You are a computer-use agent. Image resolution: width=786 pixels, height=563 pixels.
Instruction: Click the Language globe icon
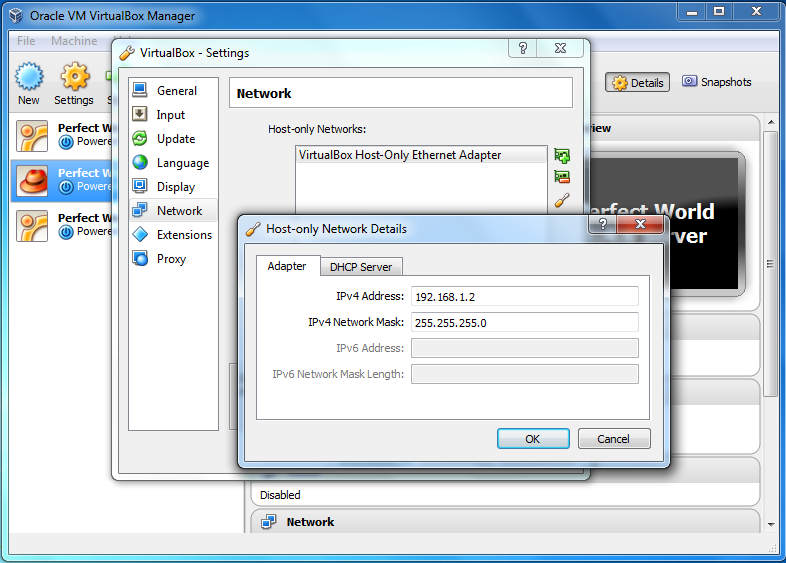[x=140, y=162]
